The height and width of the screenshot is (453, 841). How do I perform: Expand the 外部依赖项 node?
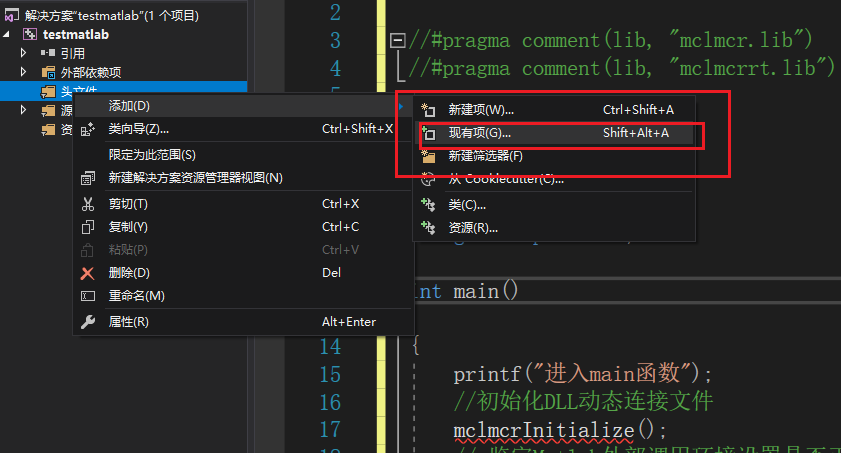[23, 72]
